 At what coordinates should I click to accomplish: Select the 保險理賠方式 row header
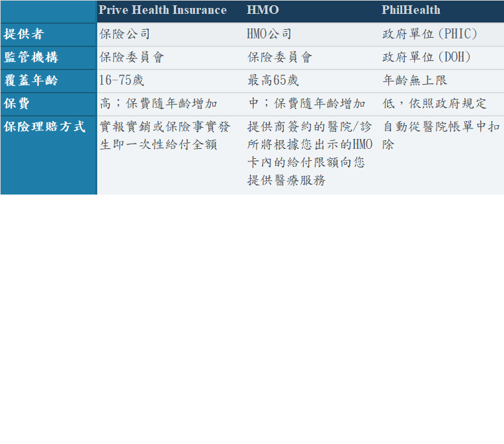pyautogui.click(x=44, y=127)
